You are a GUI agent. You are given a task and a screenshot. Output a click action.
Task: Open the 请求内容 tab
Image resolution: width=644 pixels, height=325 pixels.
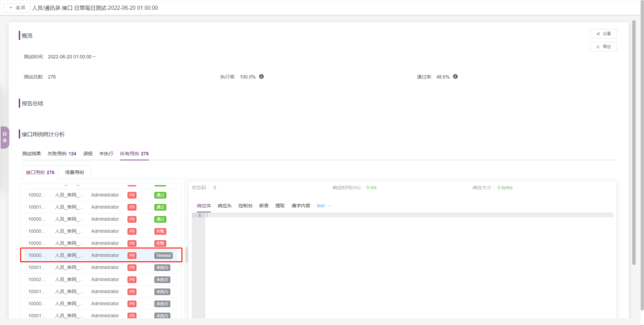(301, 206)
